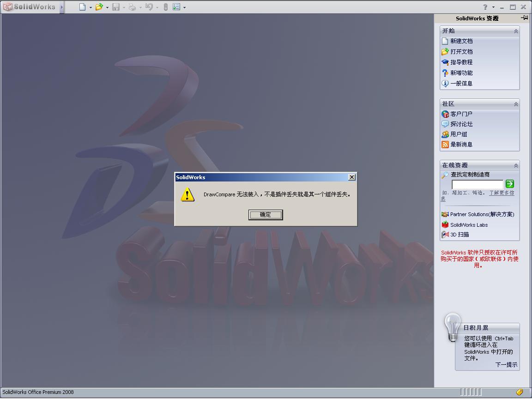
Task: Create a new document from toolbar
Action: (83, 7)
